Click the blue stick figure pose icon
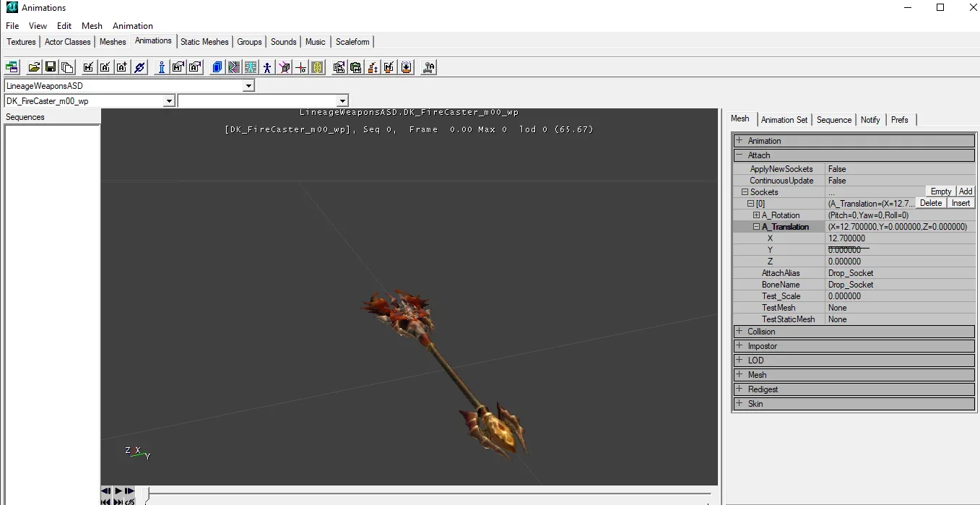980x505 pixels. 267,67
